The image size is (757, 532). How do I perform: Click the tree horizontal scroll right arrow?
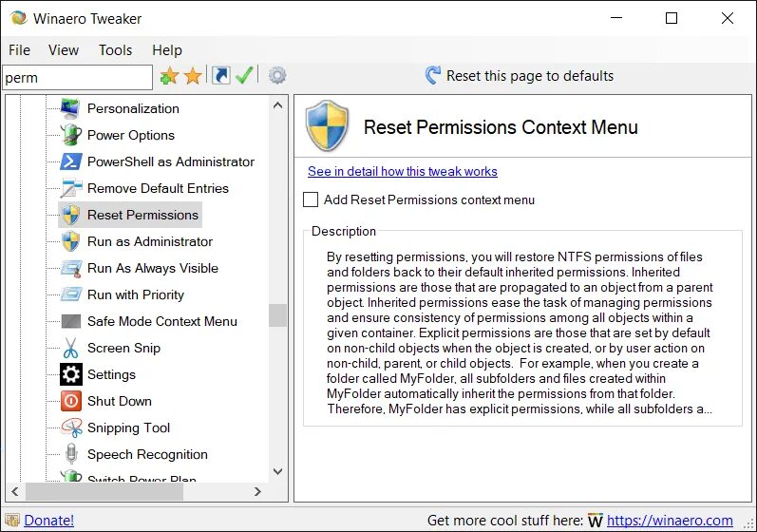point(257,491)
